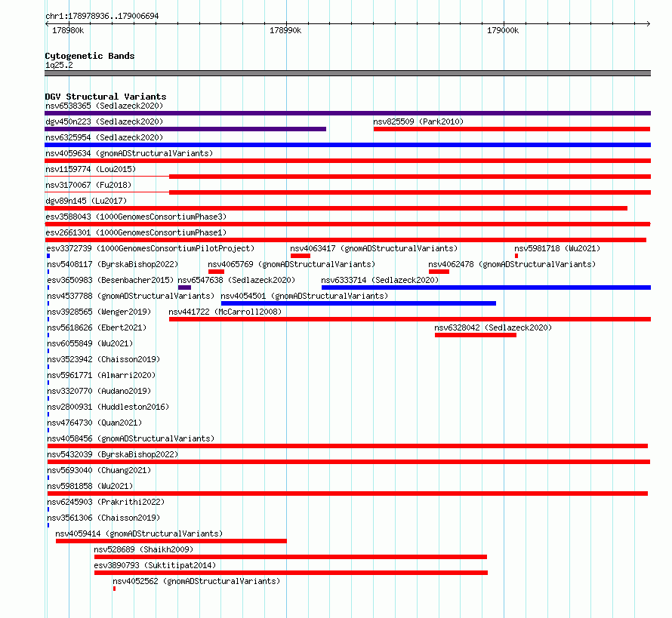
Task: Click the DGV Structural Variants track title
Action: (106, 97)
